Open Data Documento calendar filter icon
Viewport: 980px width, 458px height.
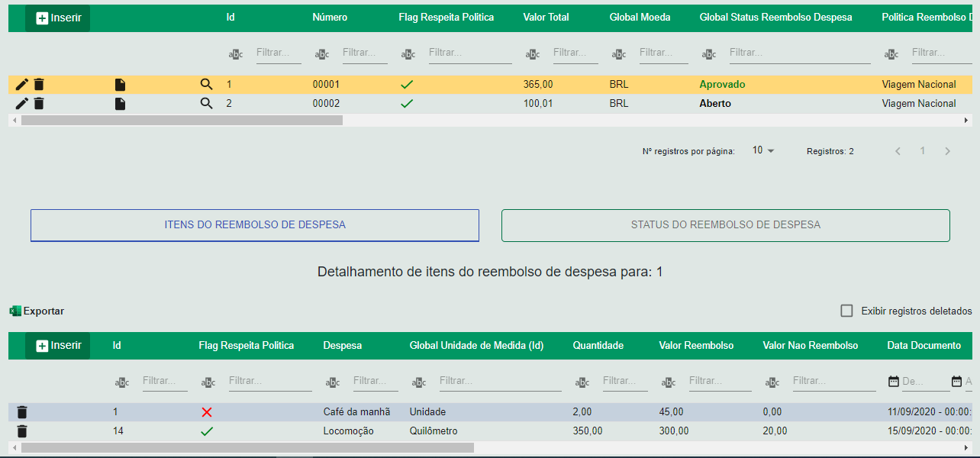[894, 381]
